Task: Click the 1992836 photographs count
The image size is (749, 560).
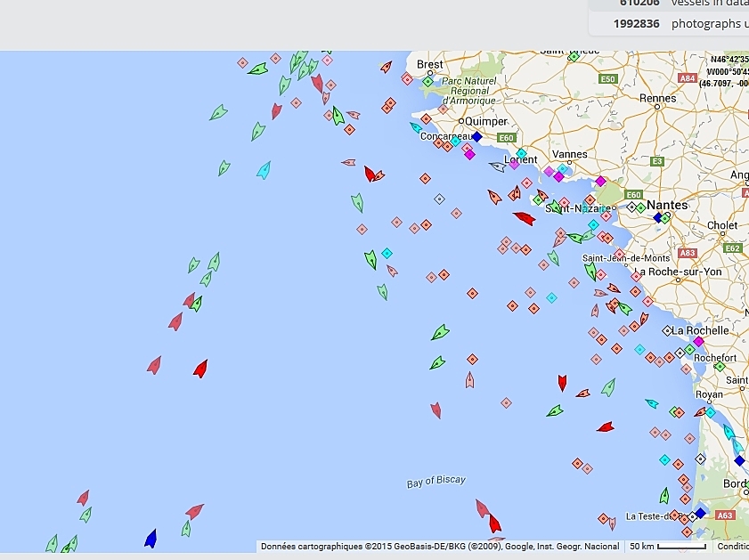Action: click(x=636, y=24)
